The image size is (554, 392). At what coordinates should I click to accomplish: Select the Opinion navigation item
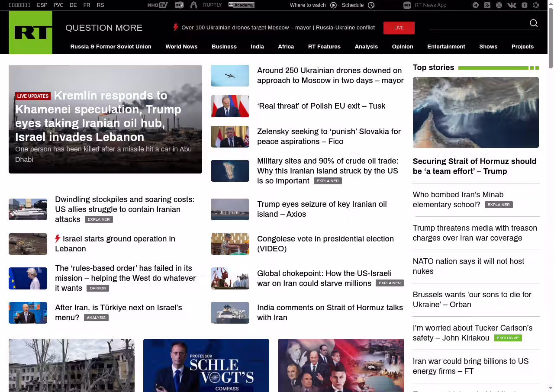tap(403, 47)
